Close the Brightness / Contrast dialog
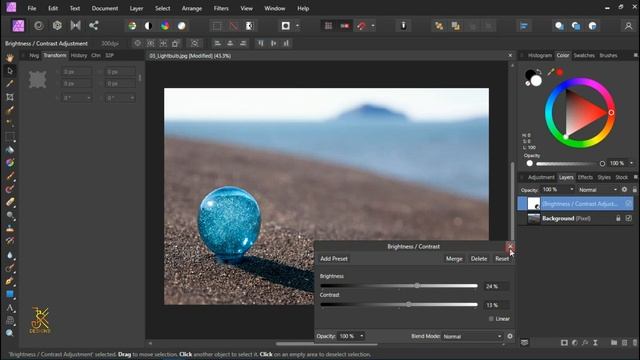The height and width of the screenshot is (360, 640). [510, 247]
